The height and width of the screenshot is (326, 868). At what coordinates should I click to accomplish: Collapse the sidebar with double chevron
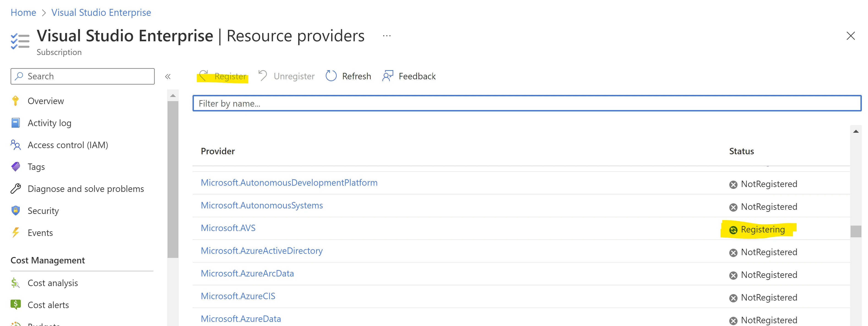168,77
